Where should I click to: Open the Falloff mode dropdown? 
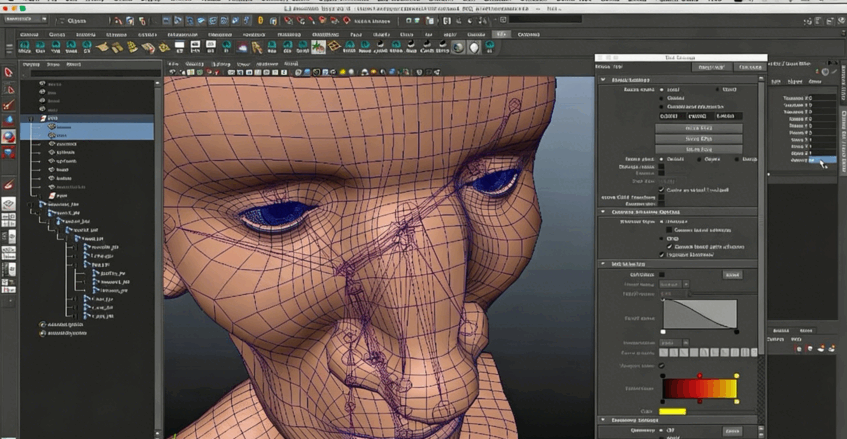click(x=674, y=284)
